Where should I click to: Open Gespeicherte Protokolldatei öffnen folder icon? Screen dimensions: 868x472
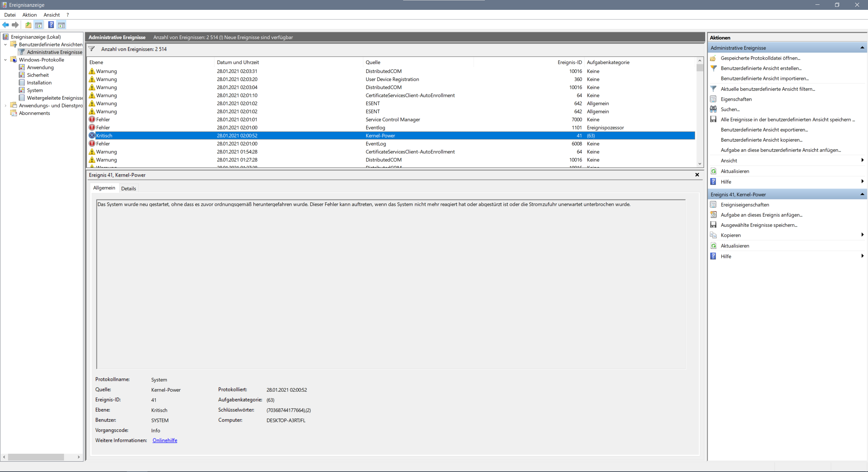713,58
